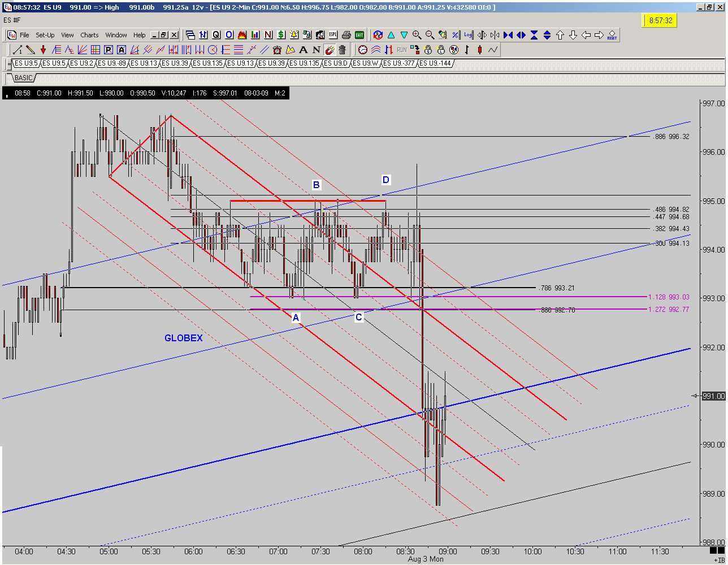Click the trash can delete tool
728x565 pixels.
click(342, 50)
